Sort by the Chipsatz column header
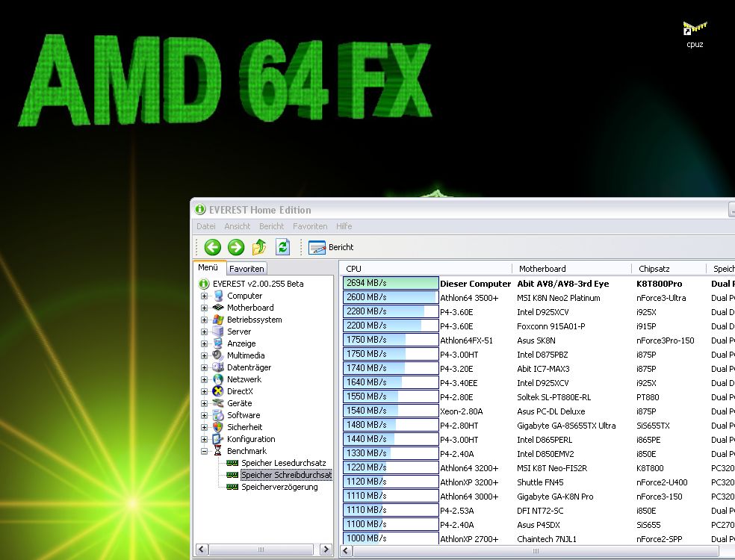This screenshot has height=560, width=735. 669,269
